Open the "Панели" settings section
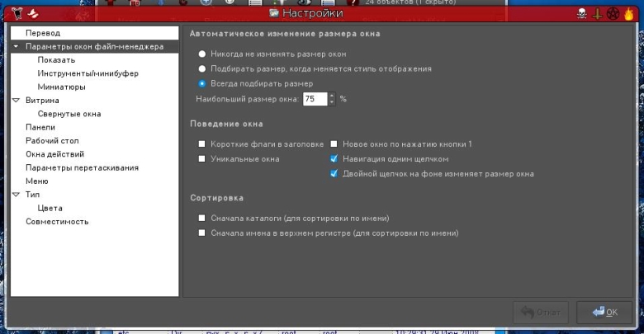The width and height of the screenshot is (644, 334). 40,127
